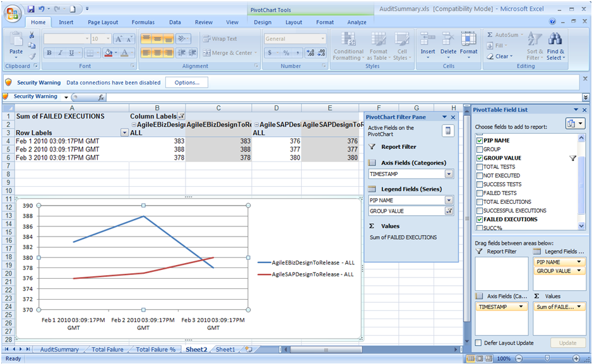Open Conditional Formatting options
This screenshot has height=364, width=592.
point(348,46)
